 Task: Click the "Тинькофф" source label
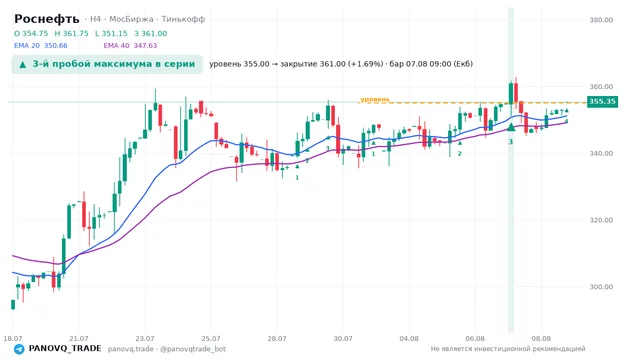[x=183, y=19]
